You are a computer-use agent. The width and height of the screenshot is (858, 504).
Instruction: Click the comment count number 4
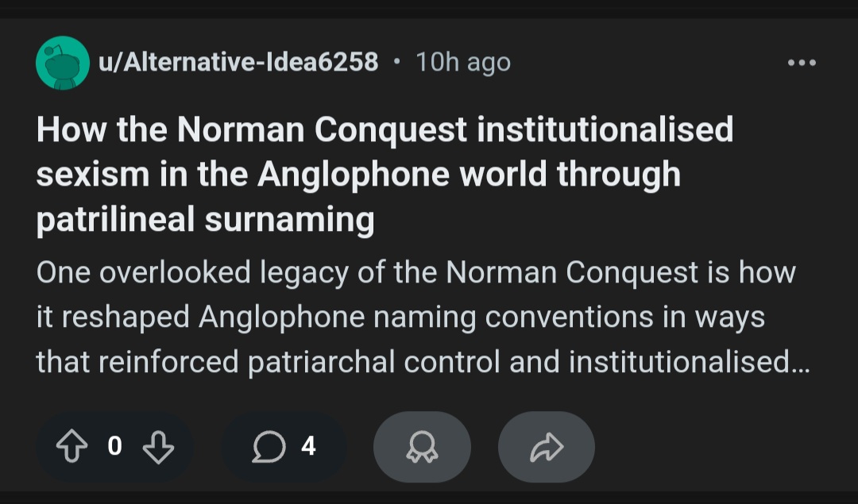[309, 447]
